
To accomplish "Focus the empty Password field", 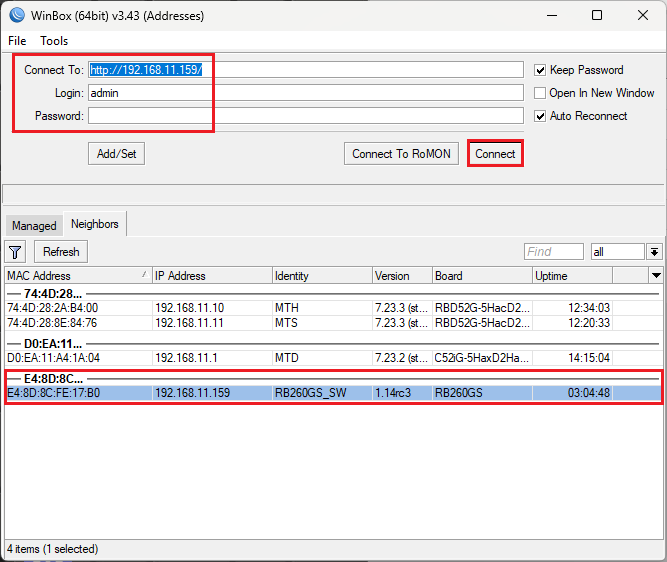I will pyautogui.click(x=306, y=116).
